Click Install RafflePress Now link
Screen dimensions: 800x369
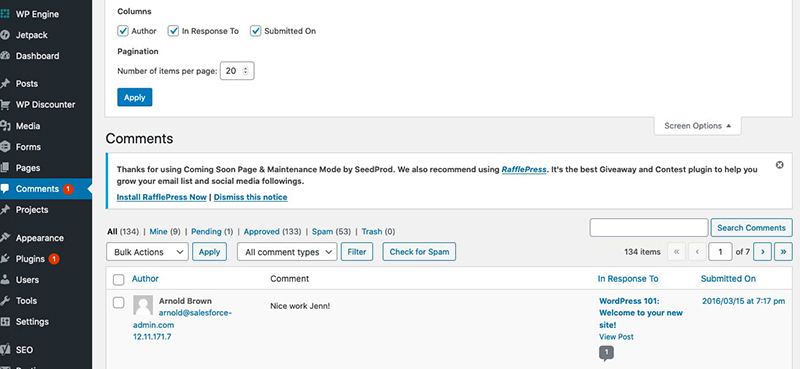click(162, 197)
